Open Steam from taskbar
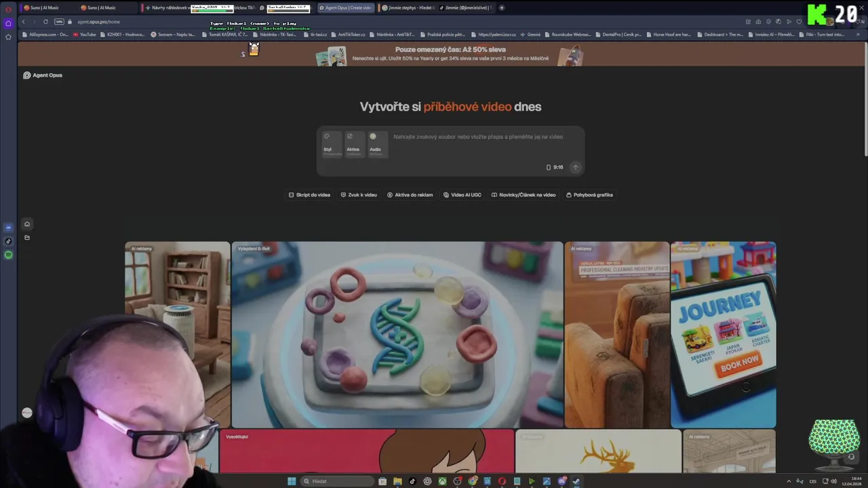 [576, 481]
